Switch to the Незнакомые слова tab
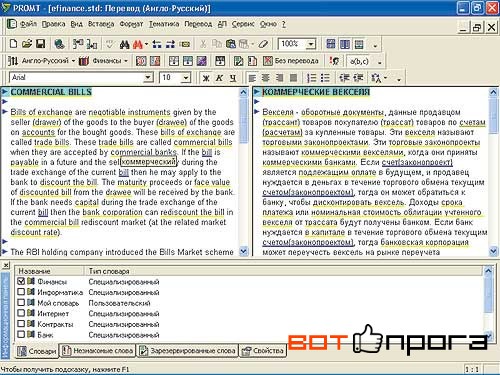The height and width of the screenshot is (375, 500). [x=98, y=351]
